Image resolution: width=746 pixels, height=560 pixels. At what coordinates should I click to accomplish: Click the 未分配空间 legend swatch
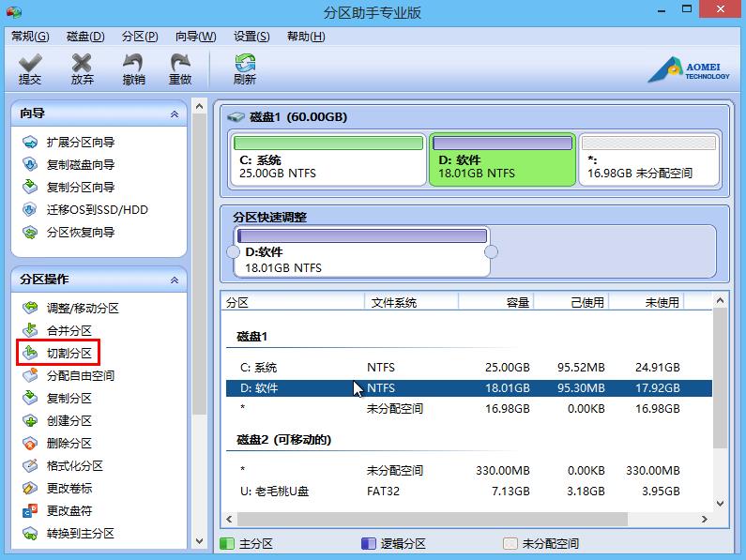[510, 543]
